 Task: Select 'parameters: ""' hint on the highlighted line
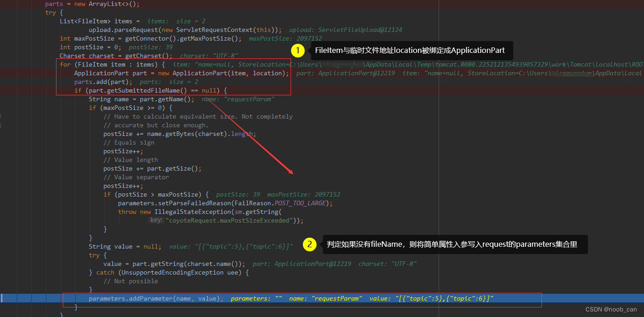tap(256, 298)
